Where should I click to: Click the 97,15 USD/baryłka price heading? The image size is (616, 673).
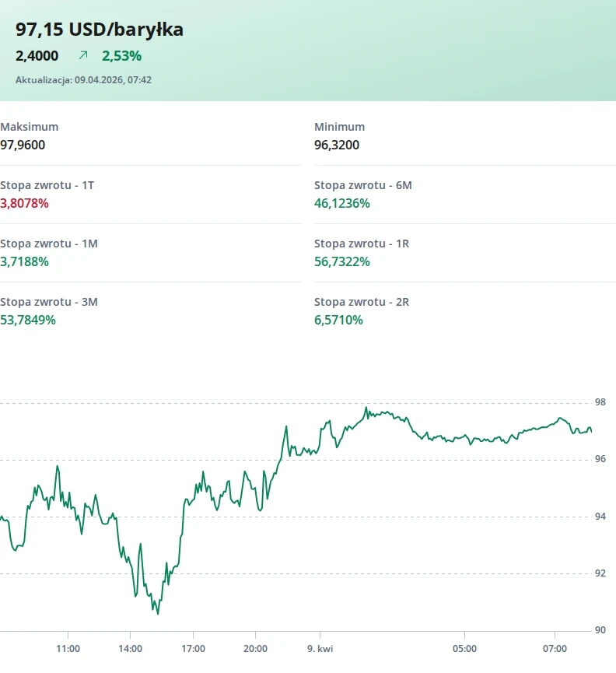coord(100,30)
